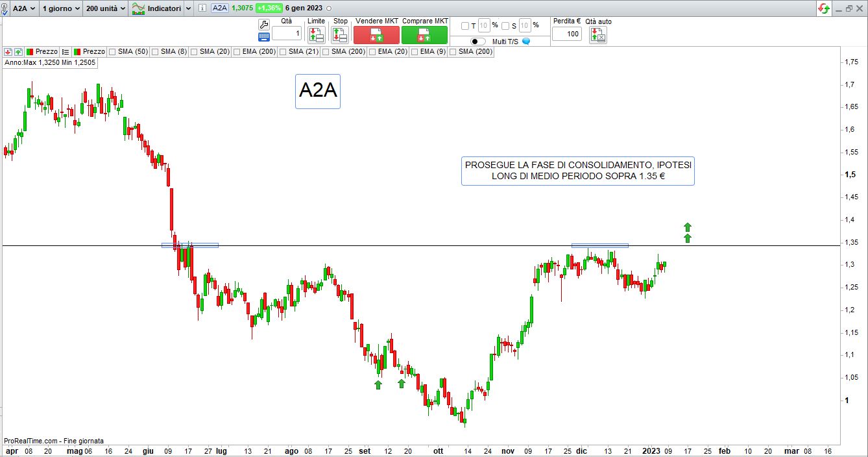Open the Indicatori panel

click(x=156, y=8)
